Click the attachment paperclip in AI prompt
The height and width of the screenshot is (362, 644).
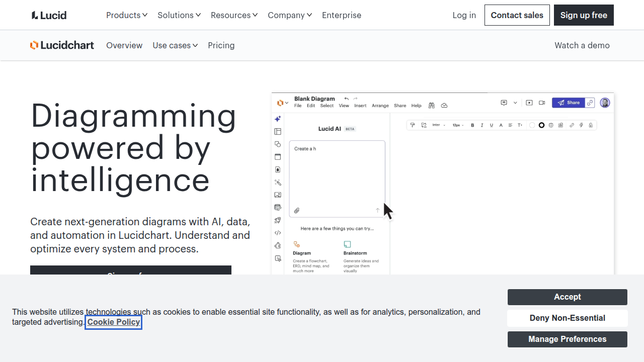[x=297, y=211]
